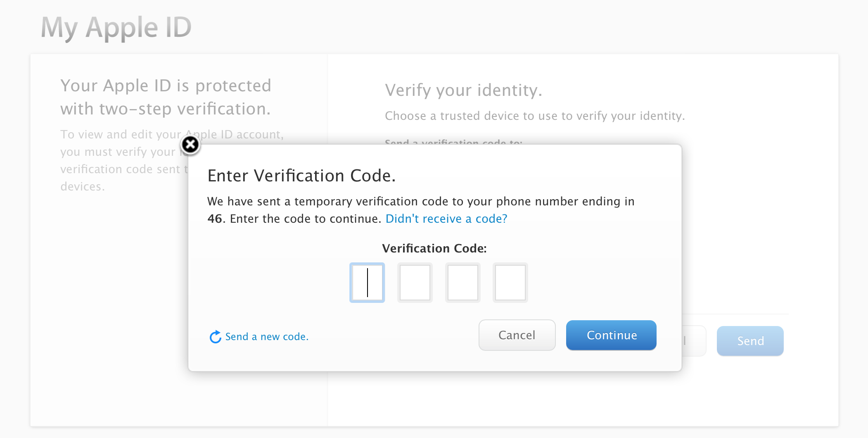Screen dimensions: 868x438
Task: Click the 'To view and edit' paragraph
Action: (x=172, y=160)
